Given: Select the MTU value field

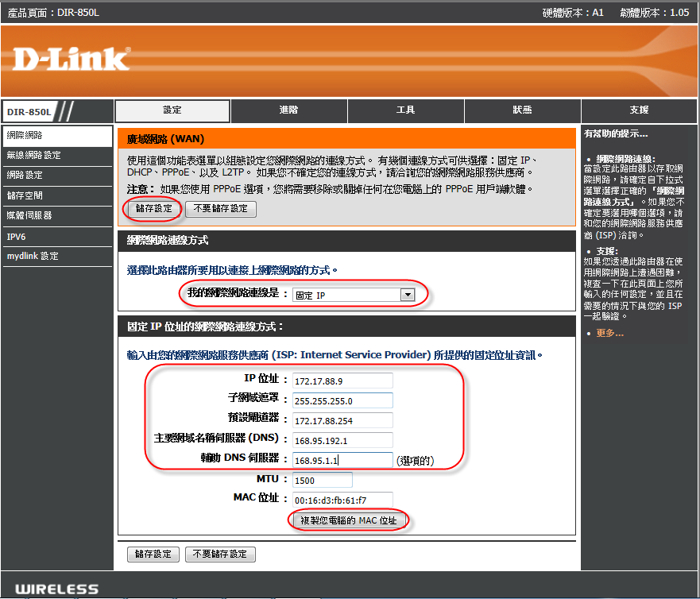Looking at the screenshot, I should 322,480.
